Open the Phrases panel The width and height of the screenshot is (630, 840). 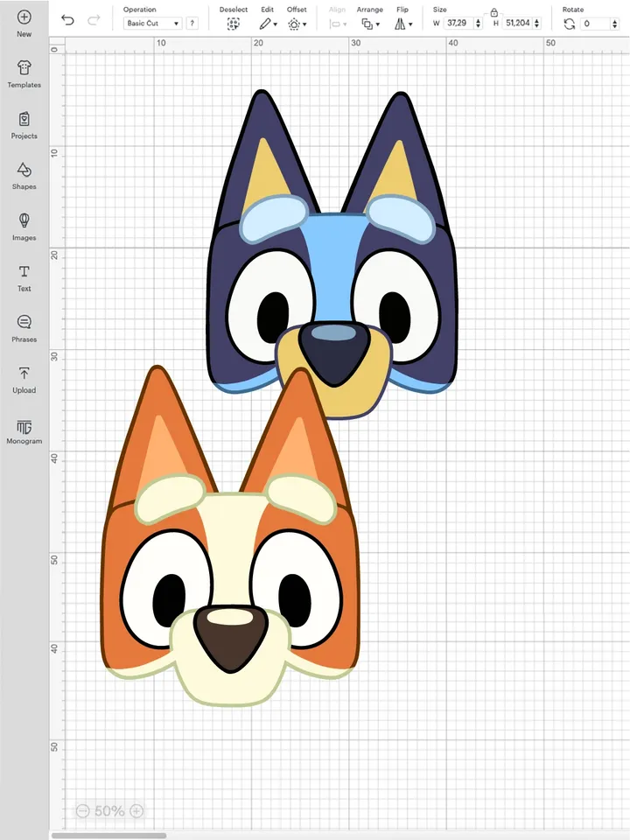point(24,323)
